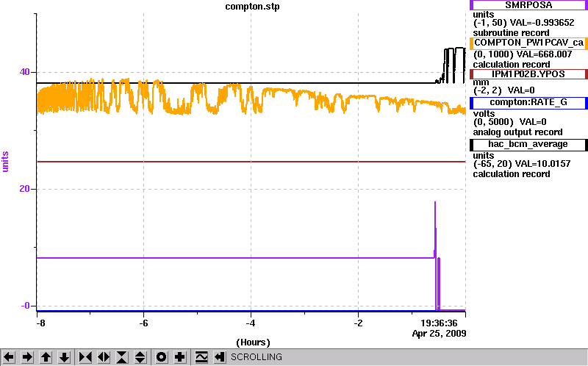Click the vertical zoom-out (outward triangles) icon
Viewport: 588px width, 366px height.
140,357
